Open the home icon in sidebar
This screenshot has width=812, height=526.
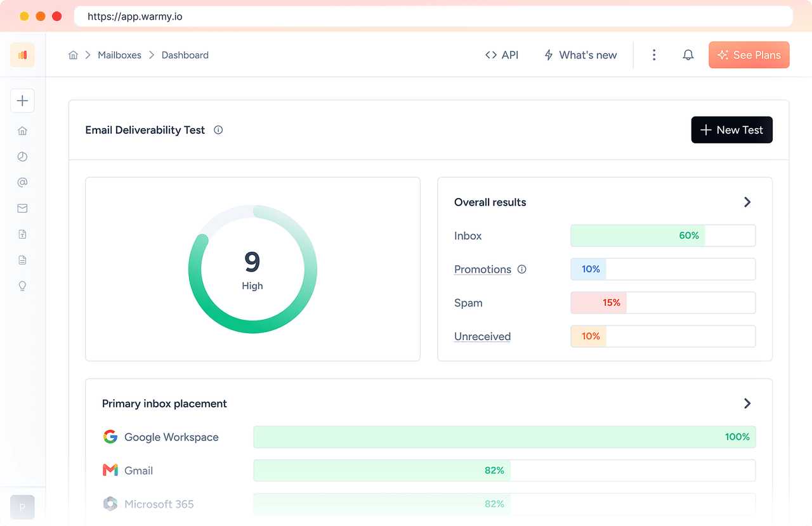pyautogui.click(x=22, y=131)
